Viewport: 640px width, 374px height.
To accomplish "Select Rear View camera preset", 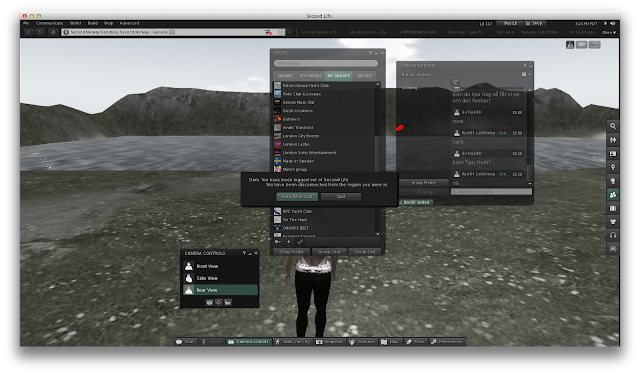I will pos(220,290).
